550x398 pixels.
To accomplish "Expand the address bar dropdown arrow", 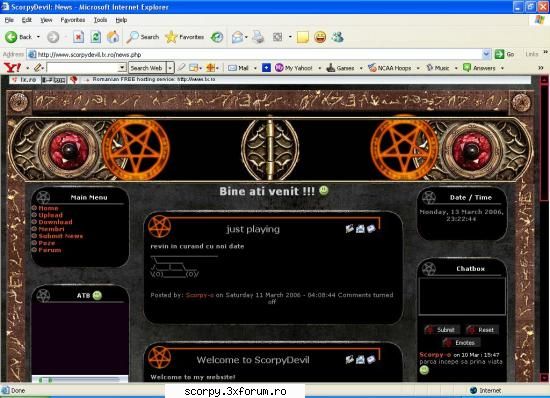I will [487, 54].
